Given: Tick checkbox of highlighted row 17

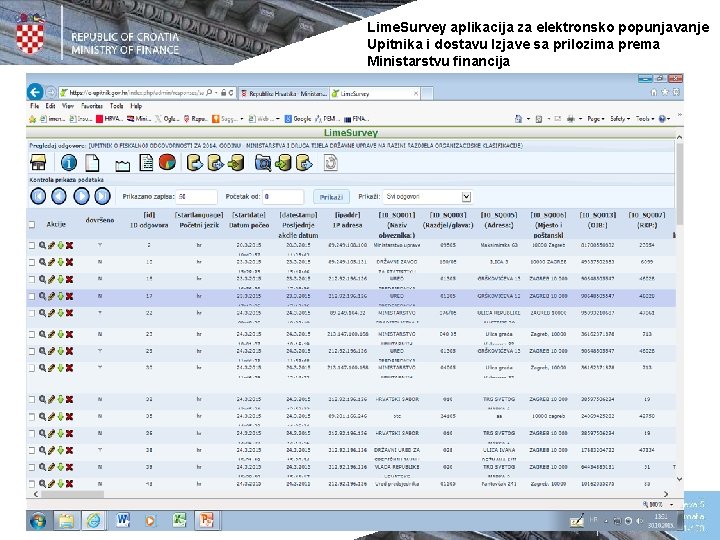Looking at the screenshot, I should 32,296.
